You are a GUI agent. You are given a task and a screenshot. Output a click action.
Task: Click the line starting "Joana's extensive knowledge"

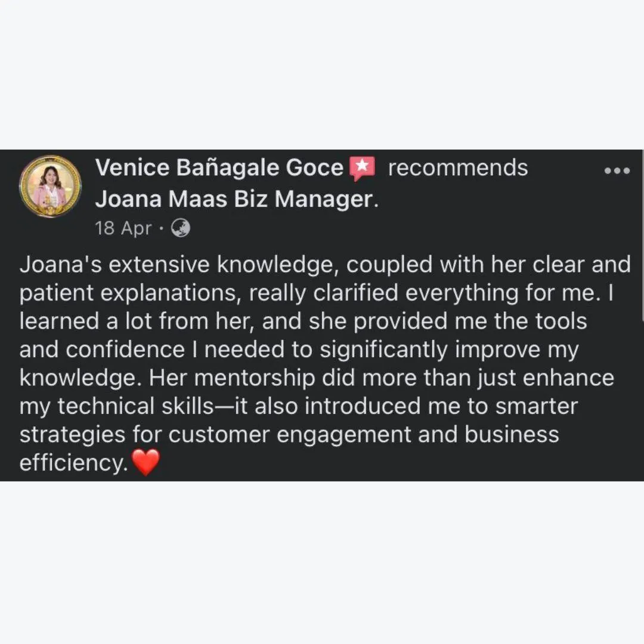[x=325, y=265]
